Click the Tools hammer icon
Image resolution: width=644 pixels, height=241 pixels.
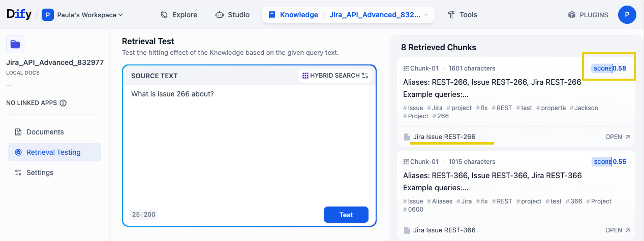click(x=451, y=15)
